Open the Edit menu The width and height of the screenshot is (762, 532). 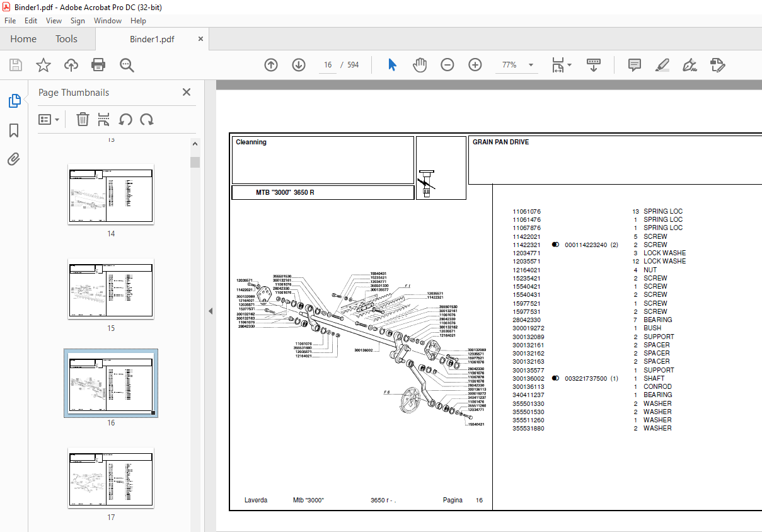pos(31,21)
